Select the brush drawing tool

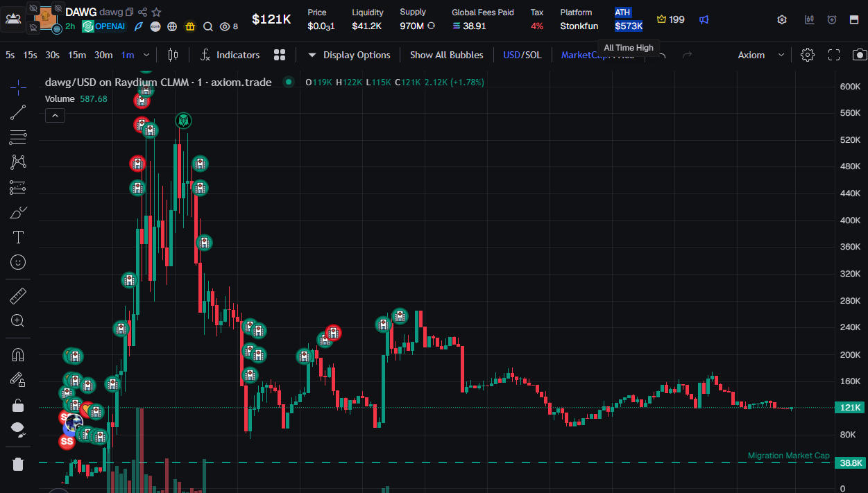[x=19, y=213]
